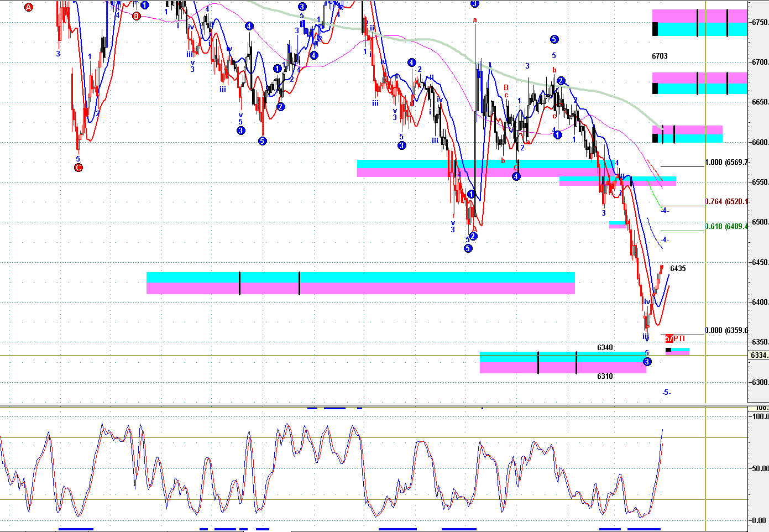
Task: Select the blue -5- projection label
Action: pyautogui.click(x=666, y=393)
